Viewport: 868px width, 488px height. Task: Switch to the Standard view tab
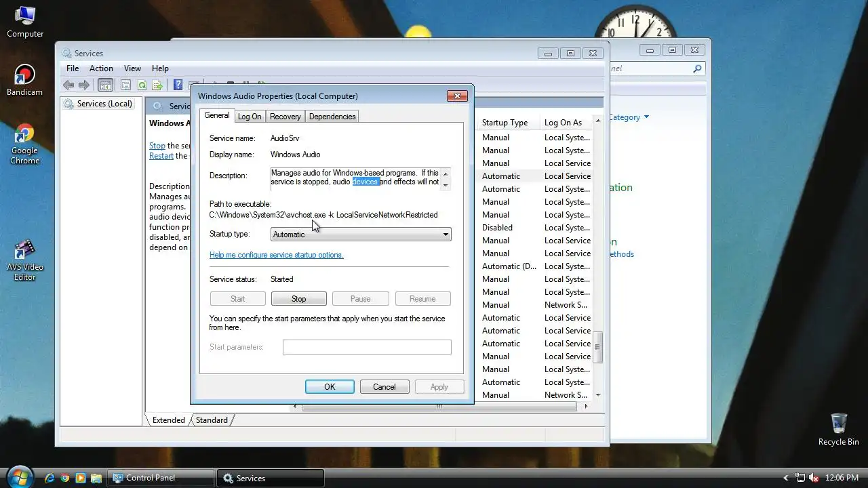212,420
